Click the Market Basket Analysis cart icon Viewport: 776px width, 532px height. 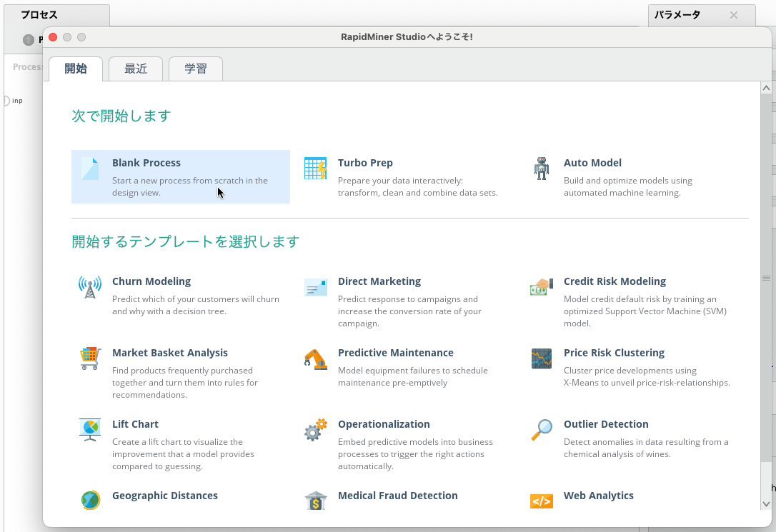[90, 358]
